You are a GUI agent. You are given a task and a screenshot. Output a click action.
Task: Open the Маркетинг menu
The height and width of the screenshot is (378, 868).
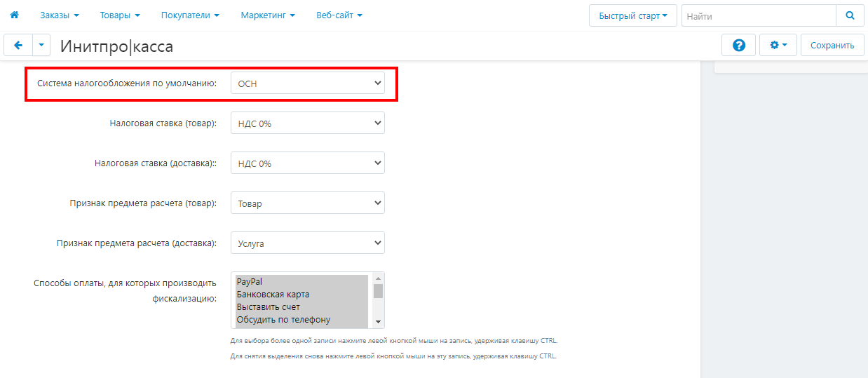(x=267, y=15)
